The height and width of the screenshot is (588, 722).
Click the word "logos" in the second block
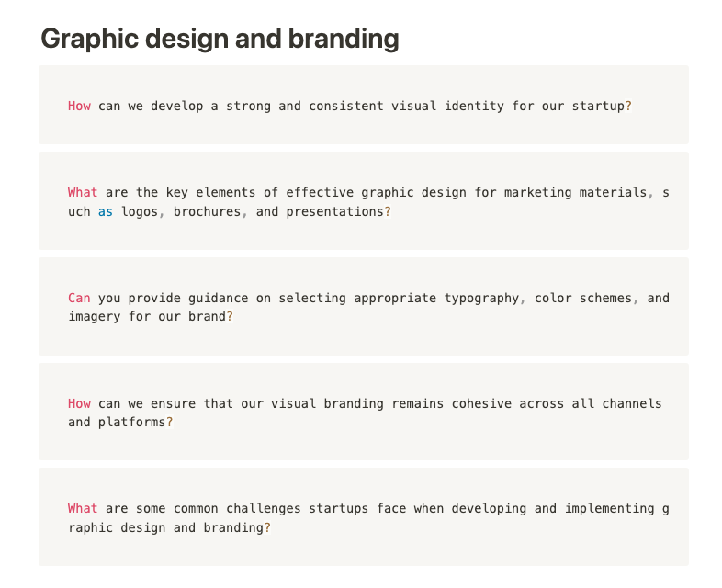[139, 211]
